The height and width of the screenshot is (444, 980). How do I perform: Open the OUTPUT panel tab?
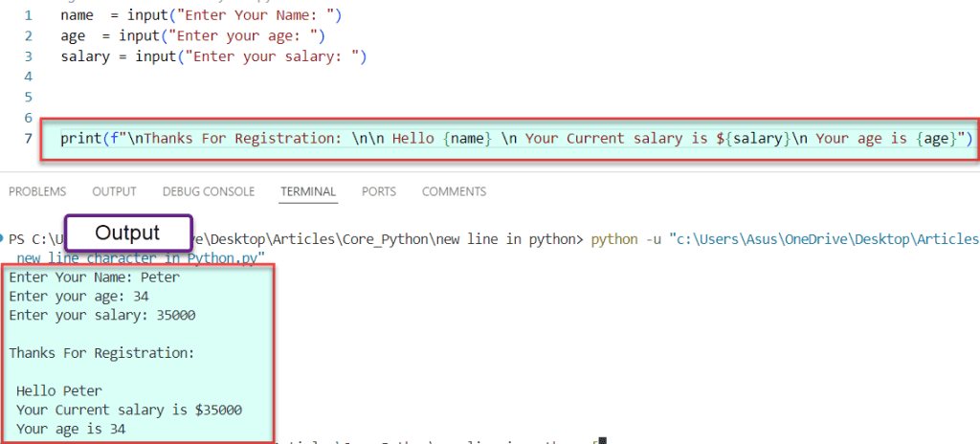tap(114, 191)
